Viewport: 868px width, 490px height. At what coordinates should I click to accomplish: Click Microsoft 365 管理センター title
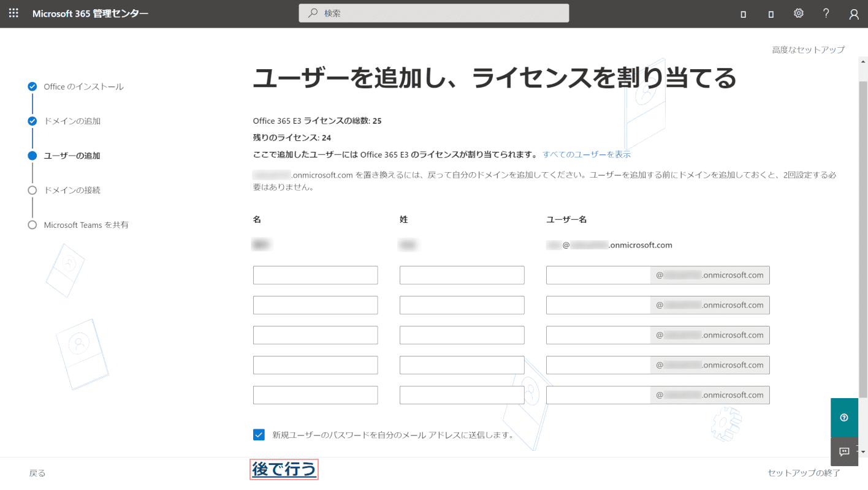[x=90, y=13]
